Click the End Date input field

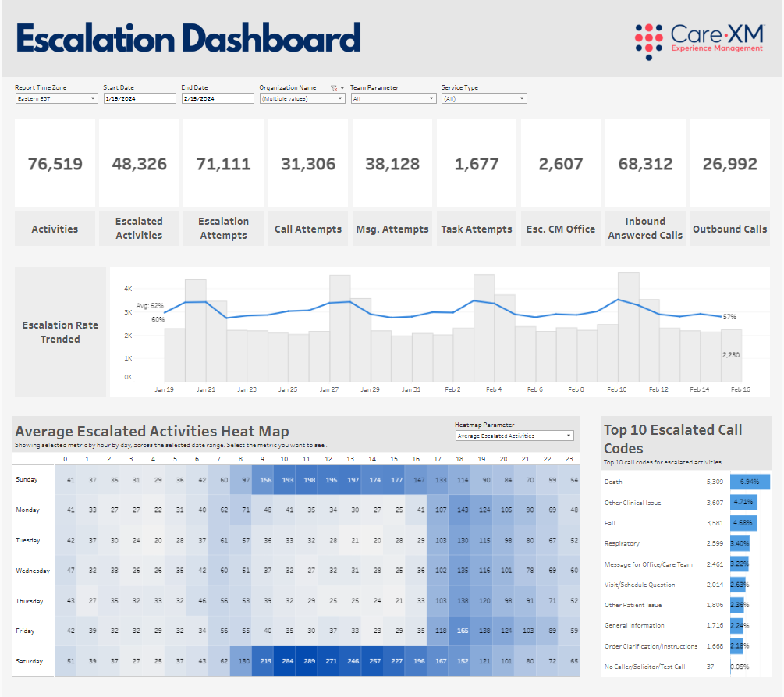click(218, 99)
